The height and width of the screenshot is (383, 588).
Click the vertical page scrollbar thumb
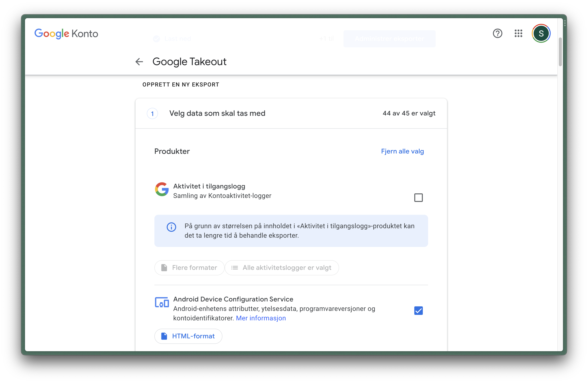[560, 52]
